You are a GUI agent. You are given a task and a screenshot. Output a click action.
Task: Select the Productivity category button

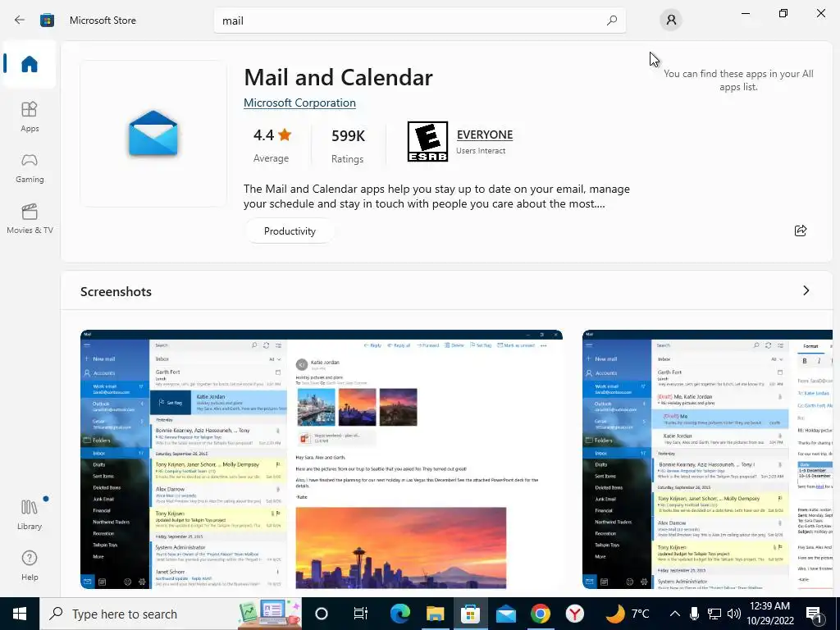[290, 231]
